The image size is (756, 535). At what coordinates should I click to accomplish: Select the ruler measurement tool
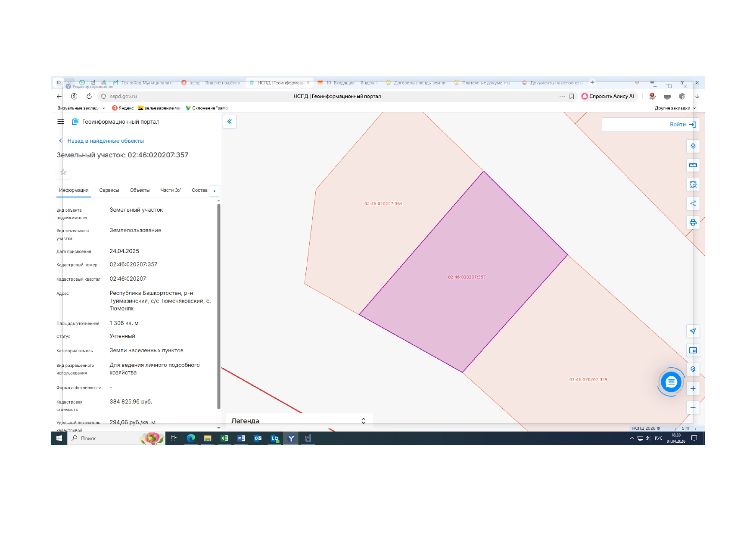[x=693, y=165]
